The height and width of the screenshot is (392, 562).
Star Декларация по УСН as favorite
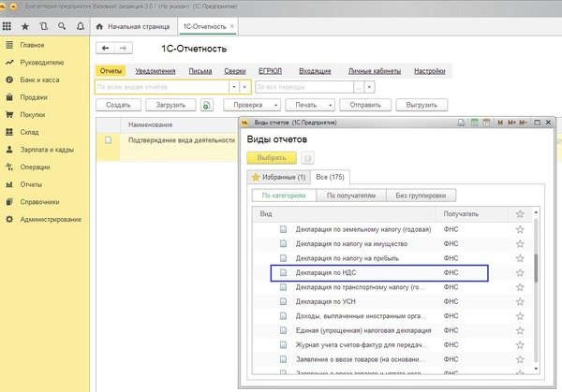pyautogui.click(x=520, y=302)
